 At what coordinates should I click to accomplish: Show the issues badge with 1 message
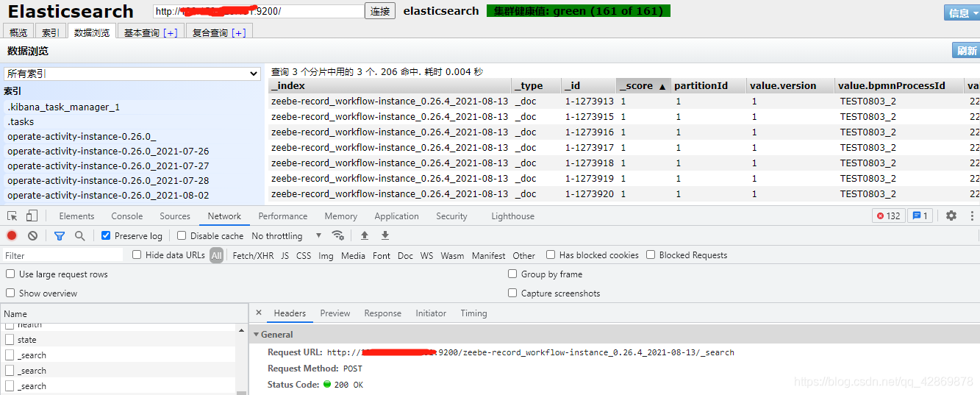point(920,216)
